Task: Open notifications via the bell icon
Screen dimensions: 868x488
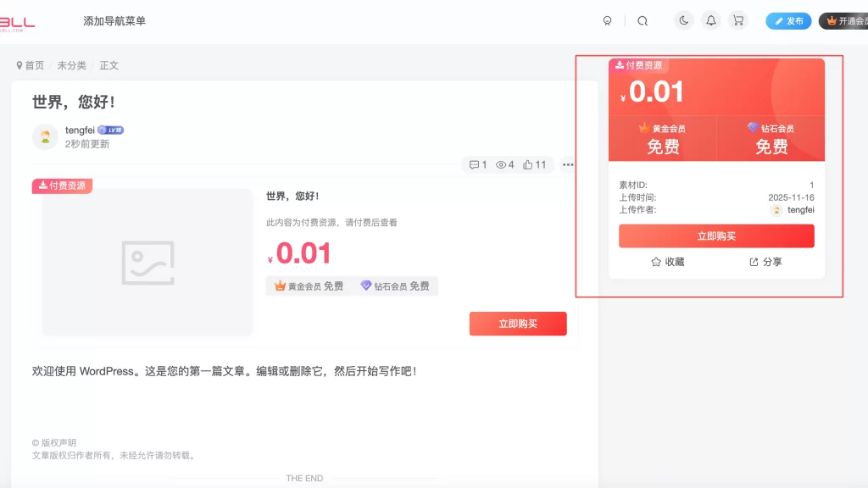Action: pos(711,20)
